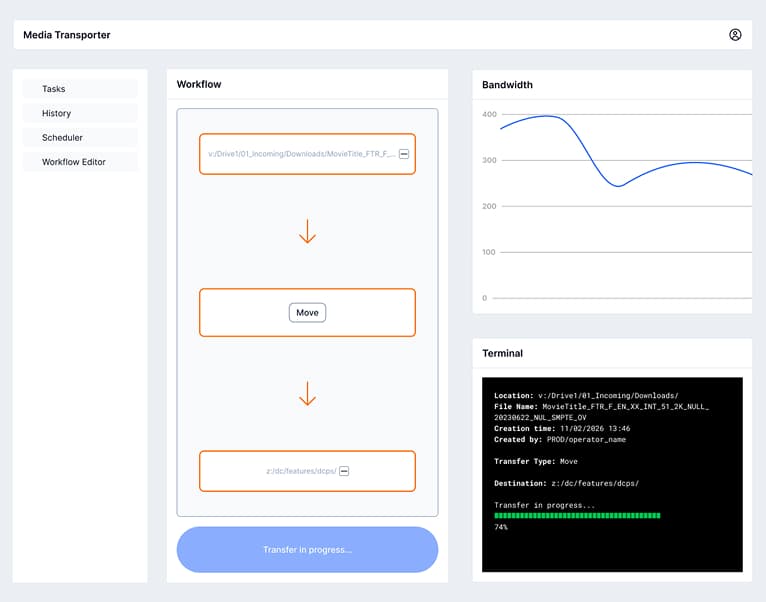
Task: Click the 20230622_NUL_SMPTE_OV terminal line
Action: pos(540,418)
